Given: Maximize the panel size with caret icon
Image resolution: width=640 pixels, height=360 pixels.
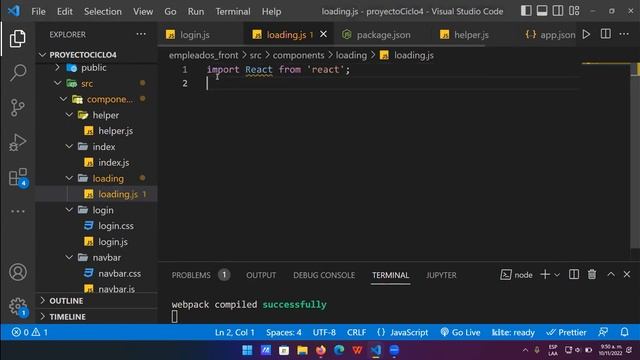Looking at the screenshot, I should click(611, 275).
